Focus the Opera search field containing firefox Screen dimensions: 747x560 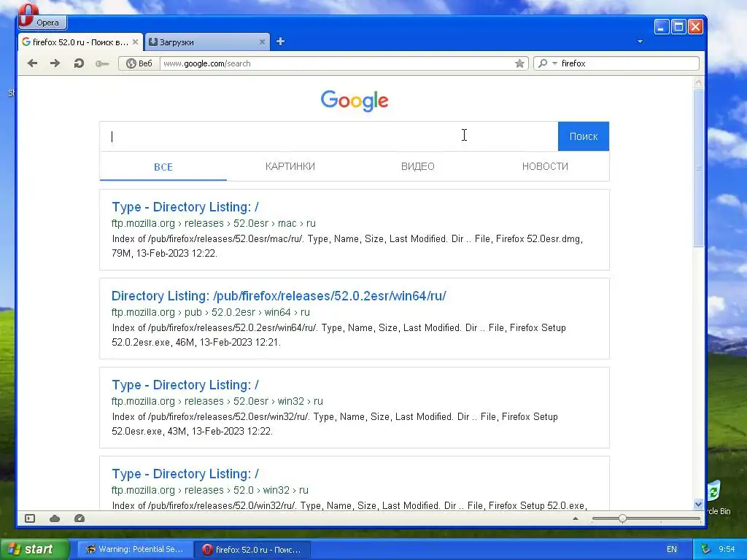point(628,63)
